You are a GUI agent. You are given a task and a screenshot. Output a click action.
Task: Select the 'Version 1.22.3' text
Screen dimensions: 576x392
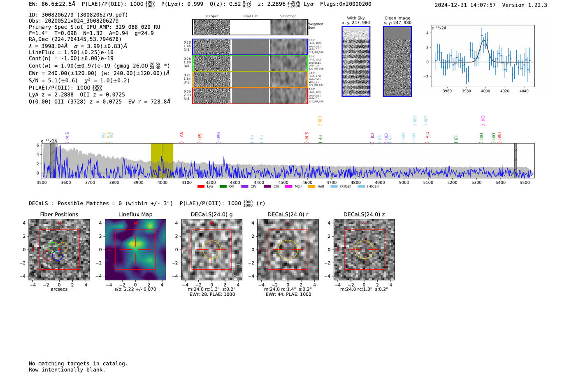(525, 5)
